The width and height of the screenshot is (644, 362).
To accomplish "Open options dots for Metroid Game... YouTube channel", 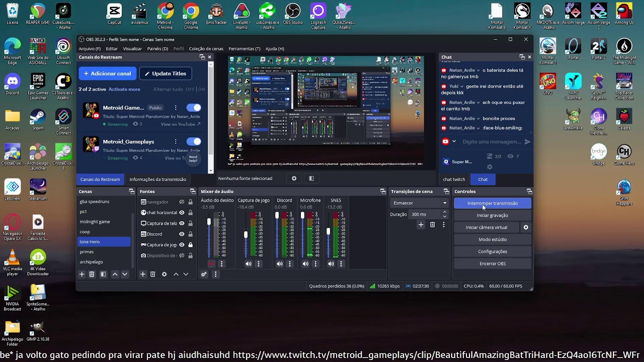I will tap(176, 108).
